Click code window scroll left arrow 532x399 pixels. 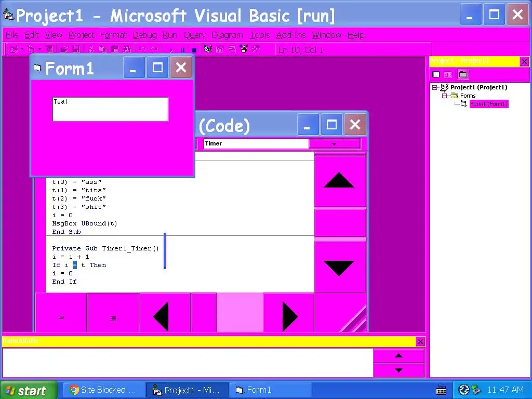click(165, 312)
